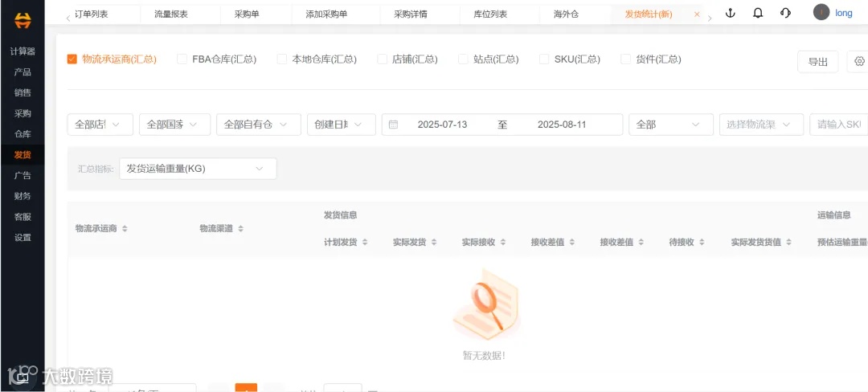The width and height of the screenshot is (868, 392).
Task: Switch to the 订单列表 tab
Action: click(92, 14)
